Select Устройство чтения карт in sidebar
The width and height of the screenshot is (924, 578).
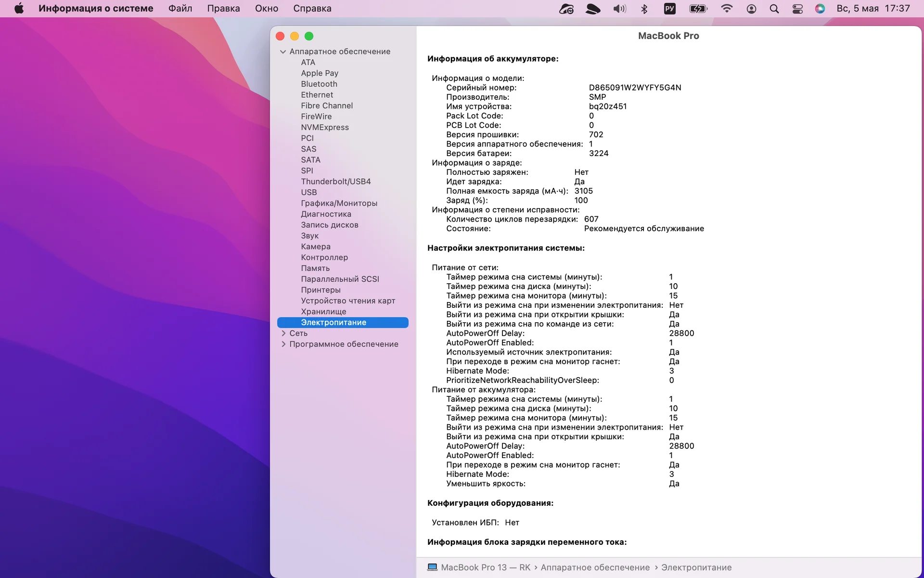point(348,301)
